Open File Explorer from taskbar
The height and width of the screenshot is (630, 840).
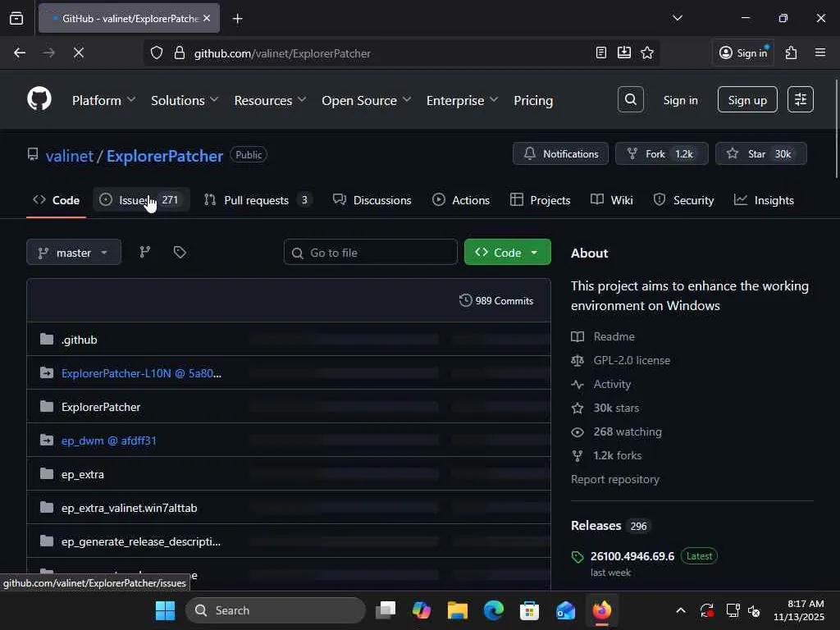tap(458, 610)
